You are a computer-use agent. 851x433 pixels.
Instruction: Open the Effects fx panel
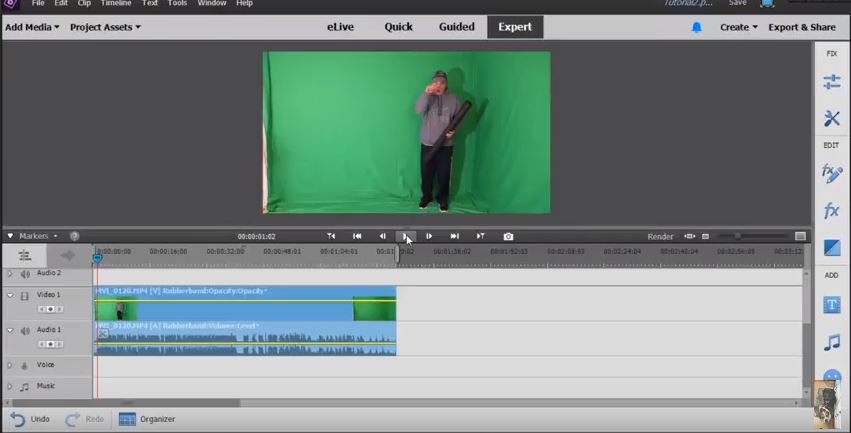tap(831, 210)
